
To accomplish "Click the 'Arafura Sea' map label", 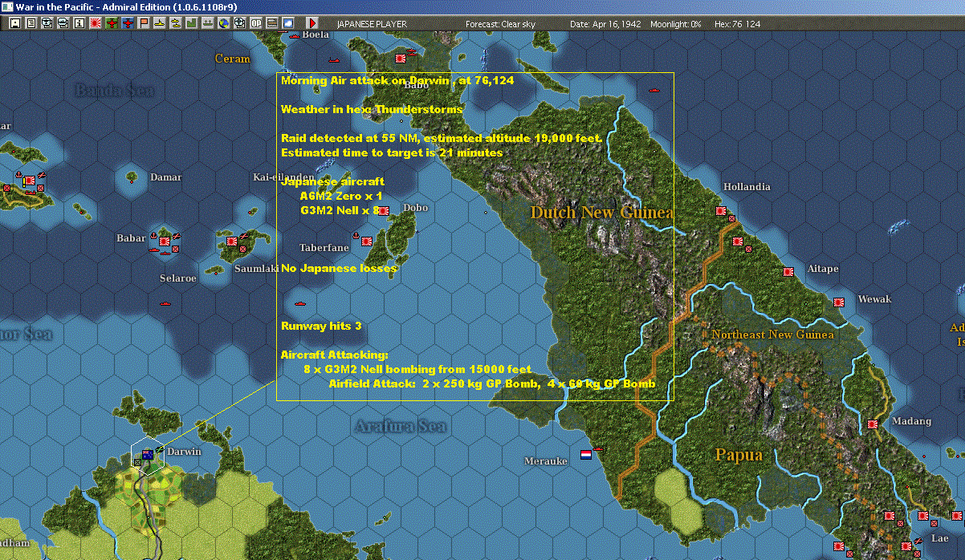I will 401,426.
